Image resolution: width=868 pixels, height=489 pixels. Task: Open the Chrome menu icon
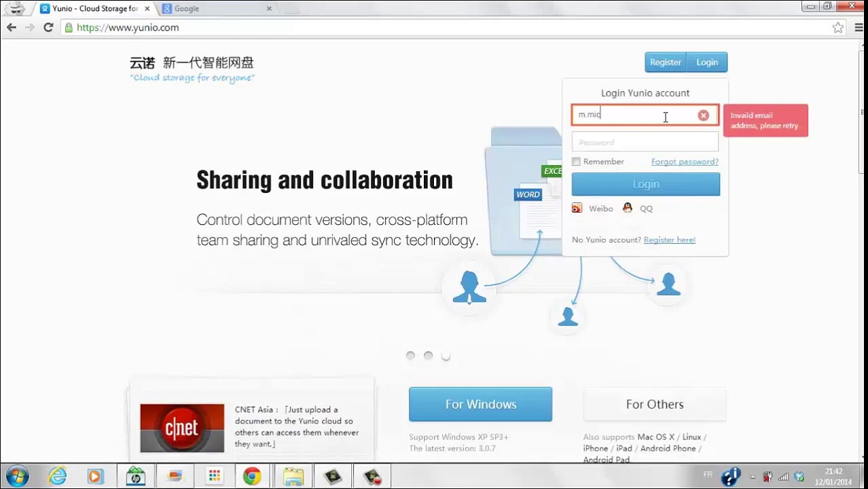click(861, 28)
